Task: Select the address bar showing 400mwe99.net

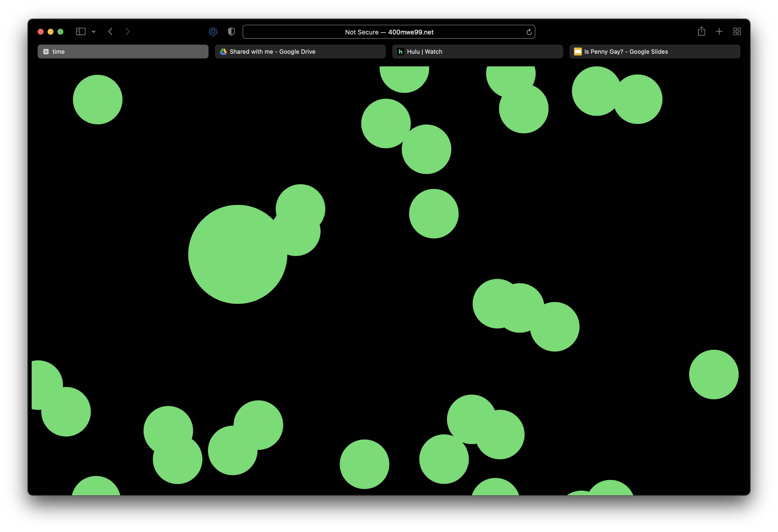Action: [x=389, y=32]
